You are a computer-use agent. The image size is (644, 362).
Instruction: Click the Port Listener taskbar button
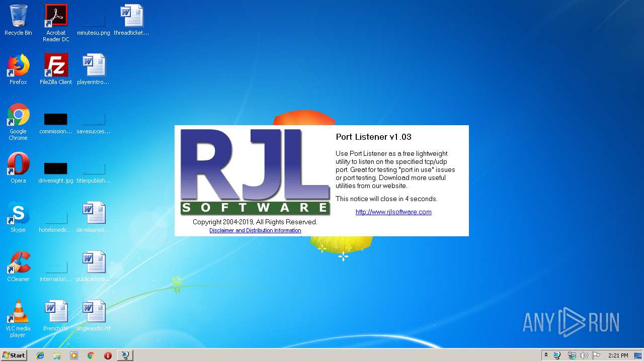click(x=125, y=355)
